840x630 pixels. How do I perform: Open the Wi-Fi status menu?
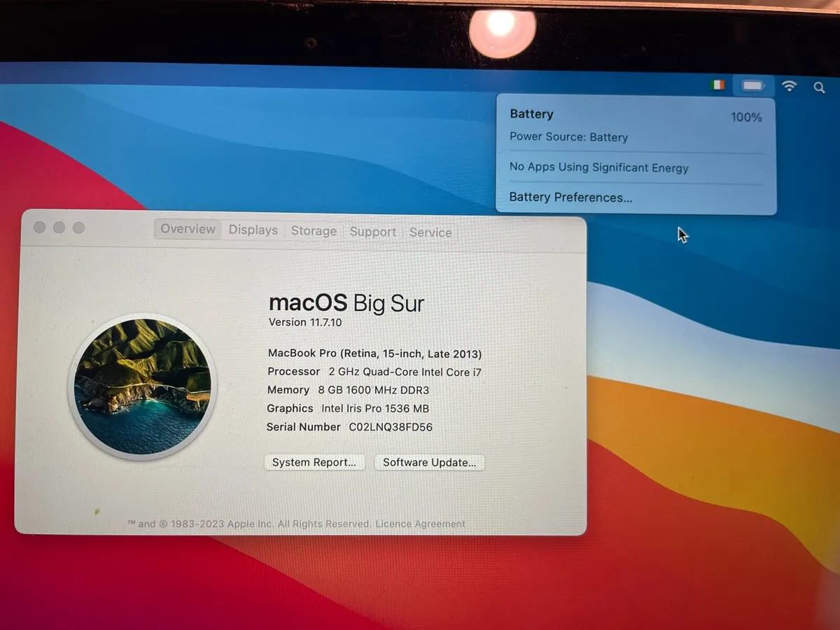coord(790,86)
